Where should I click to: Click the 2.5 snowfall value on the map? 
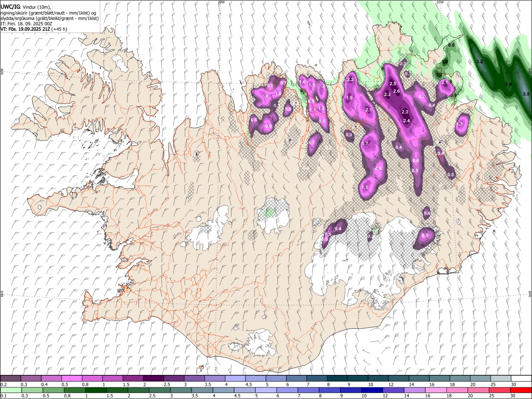[x=392, y=84]
